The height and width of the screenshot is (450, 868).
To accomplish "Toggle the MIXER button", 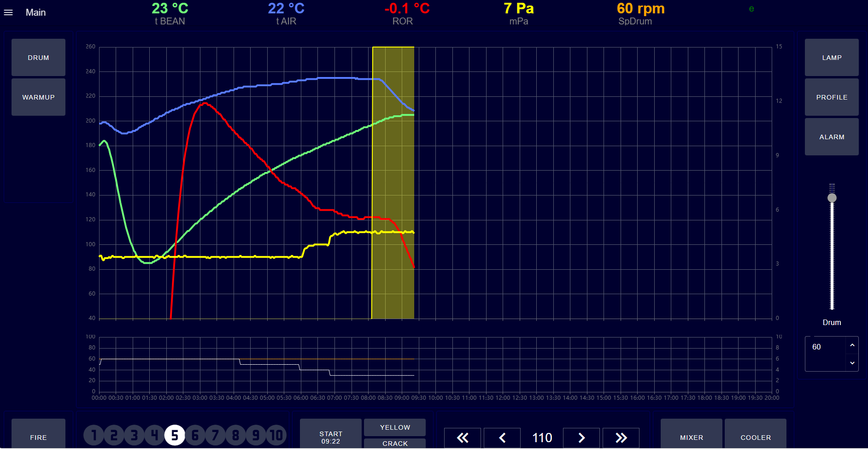I will point(692,434).
